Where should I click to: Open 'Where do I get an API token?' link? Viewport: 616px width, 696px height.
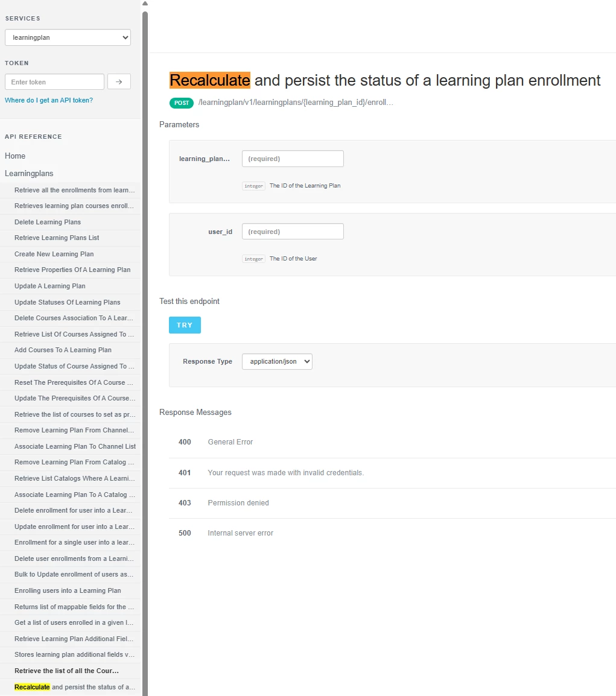[49, 100]
